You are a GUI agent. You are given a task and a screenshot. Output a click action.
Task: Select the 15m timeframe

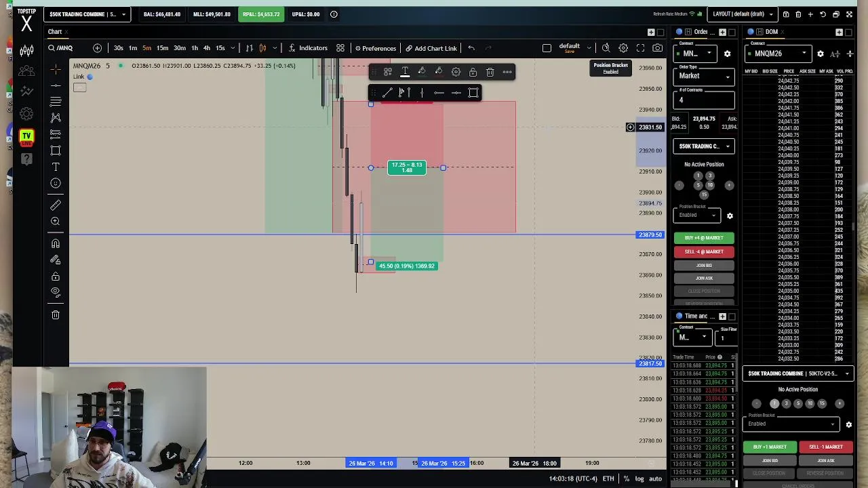coord(162,48)
